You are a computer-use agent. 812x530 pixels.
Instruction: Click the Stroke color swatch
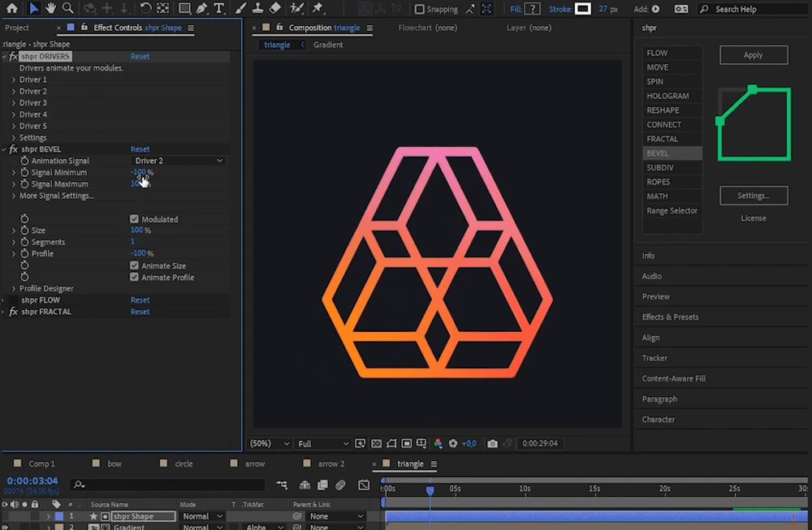[x=582, y=9]
